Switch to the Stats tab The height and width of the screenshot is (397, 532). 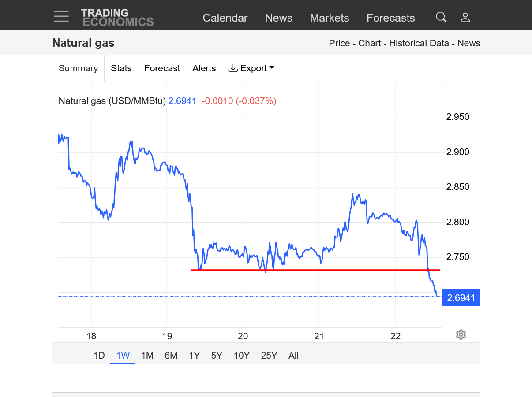click(x=121, y=68)
